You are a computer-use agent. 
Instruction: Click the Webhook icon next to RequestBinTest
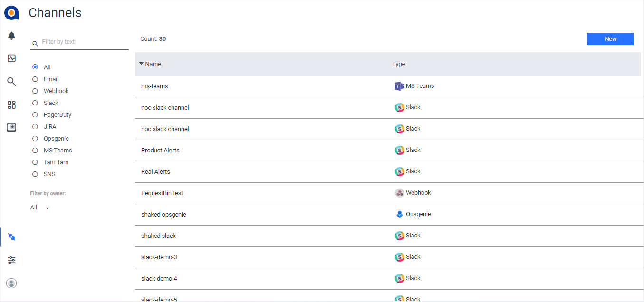(x=399, y=192)
